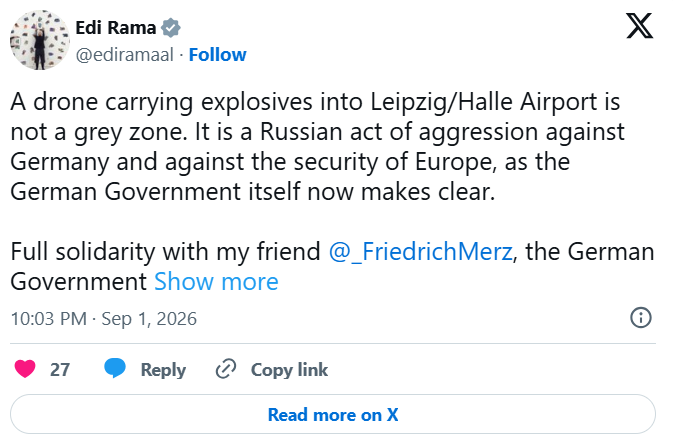
Task: Open the X logo in the top corner
Action: [x=640, y=26]
